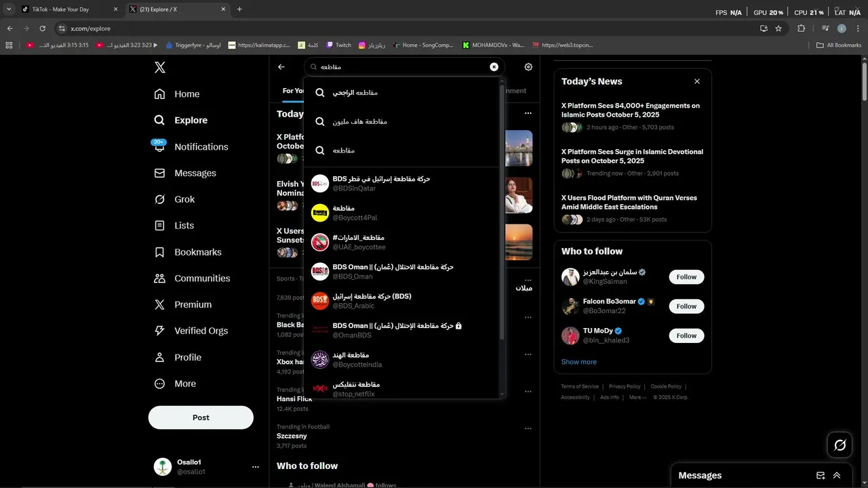Bookmark this page with star icon
The image size is (868, 488).
click(778, 28)
